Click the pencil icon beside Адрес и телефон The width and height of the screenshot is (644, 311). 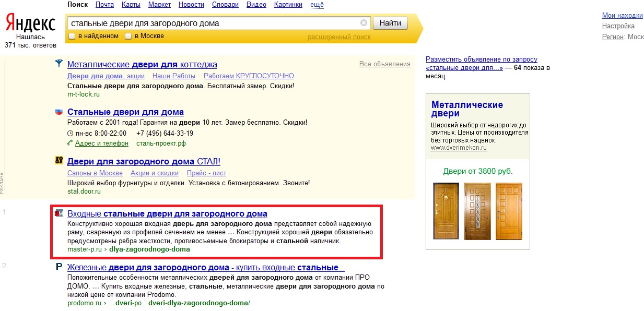(71, 143)
